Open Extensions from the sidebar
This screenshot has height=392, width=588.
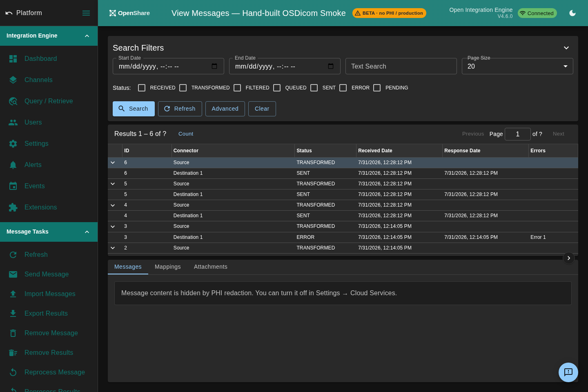point(49,207)
